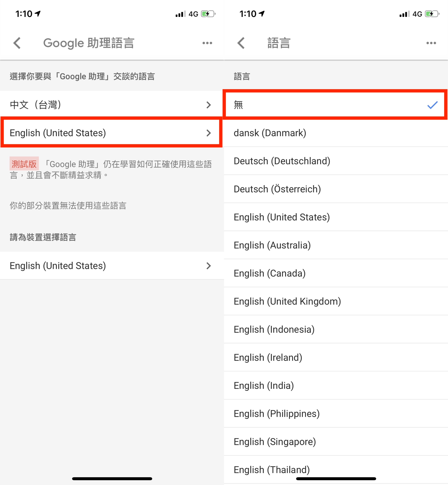
Task: Select Deutsch (Österreich)
Action: [x=336, y=189]
